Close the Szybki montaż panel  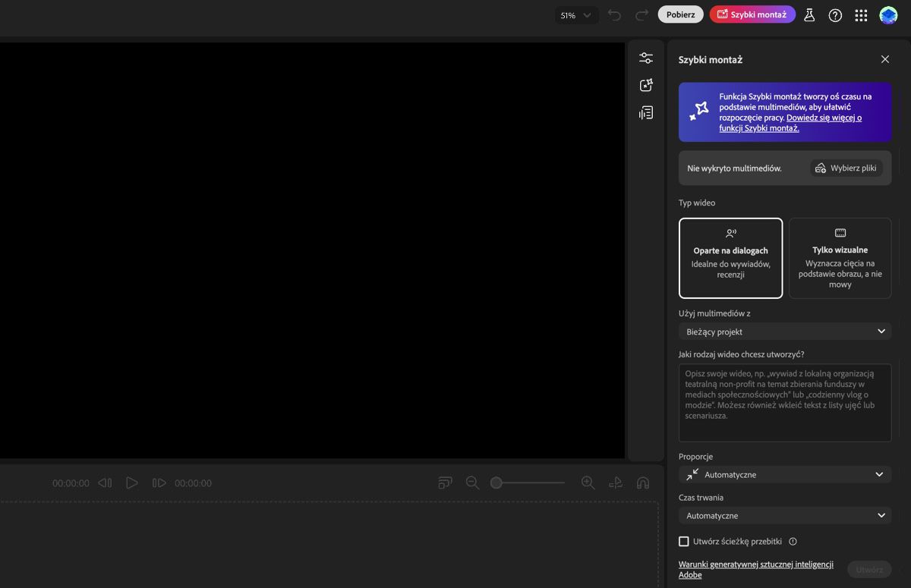[884, 59]
